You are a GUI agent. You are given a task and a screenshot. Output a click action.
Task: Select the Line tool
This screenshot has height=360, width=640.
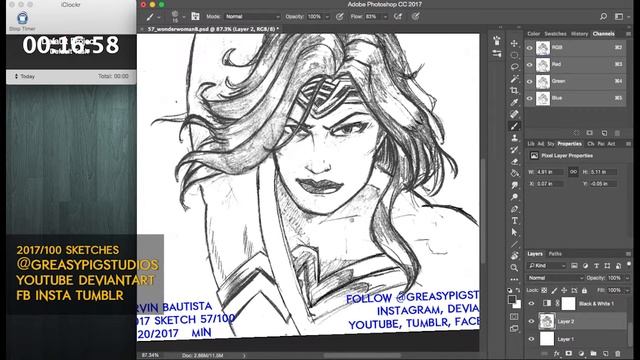point(514,244)
